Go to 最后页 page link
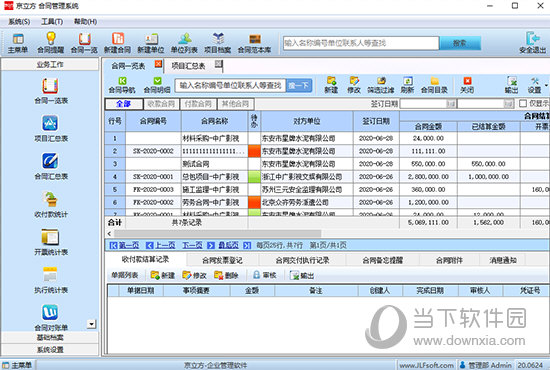Screen dimensions: 550x370 click(x=234, y=245)
